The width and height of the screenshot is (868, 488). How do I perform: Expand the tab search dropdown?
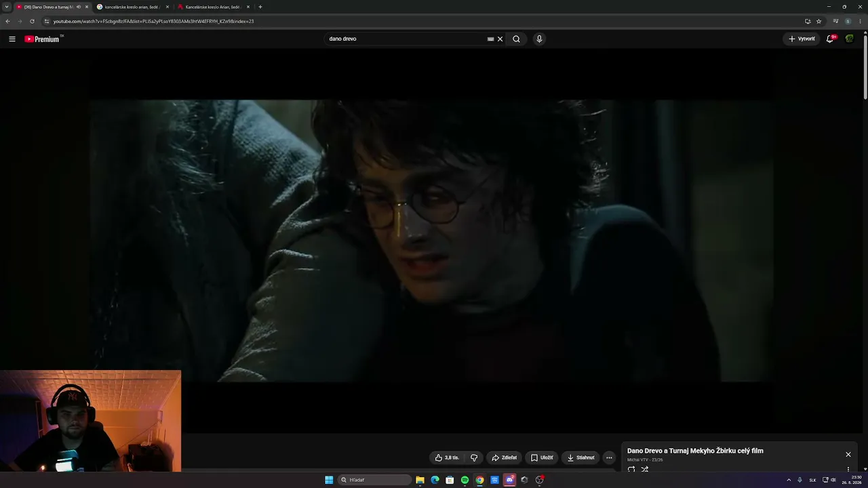pos(6,7)
